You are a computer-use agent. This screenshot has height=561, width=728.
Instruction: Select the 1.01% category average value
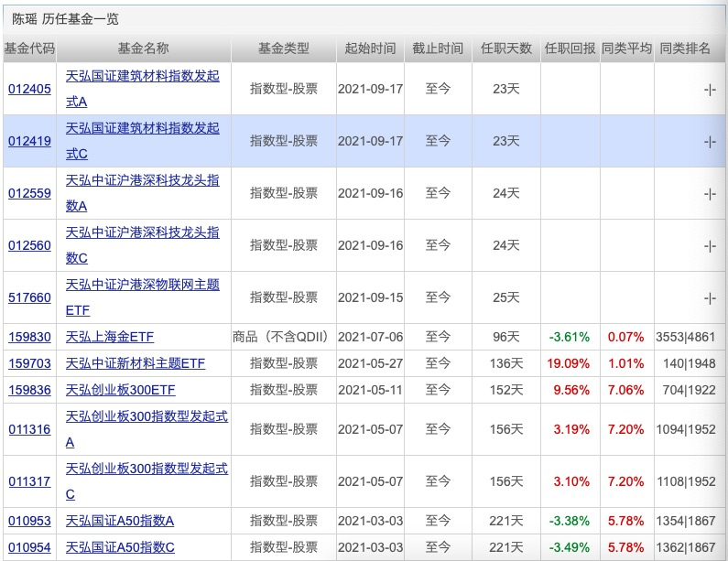click(625, 363)
